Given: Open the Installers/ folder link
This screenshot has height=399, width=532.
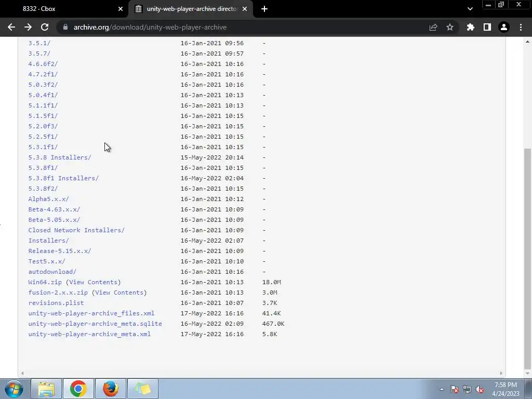Looking at the screenshot, I should click(x=48, y=241).
